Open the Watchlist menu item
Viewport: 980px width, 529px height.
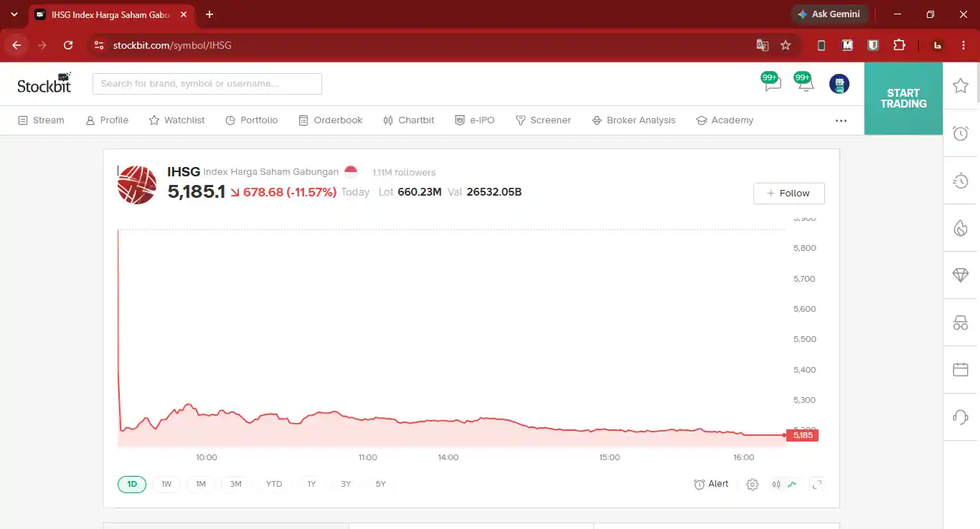(x=177, y=120)
